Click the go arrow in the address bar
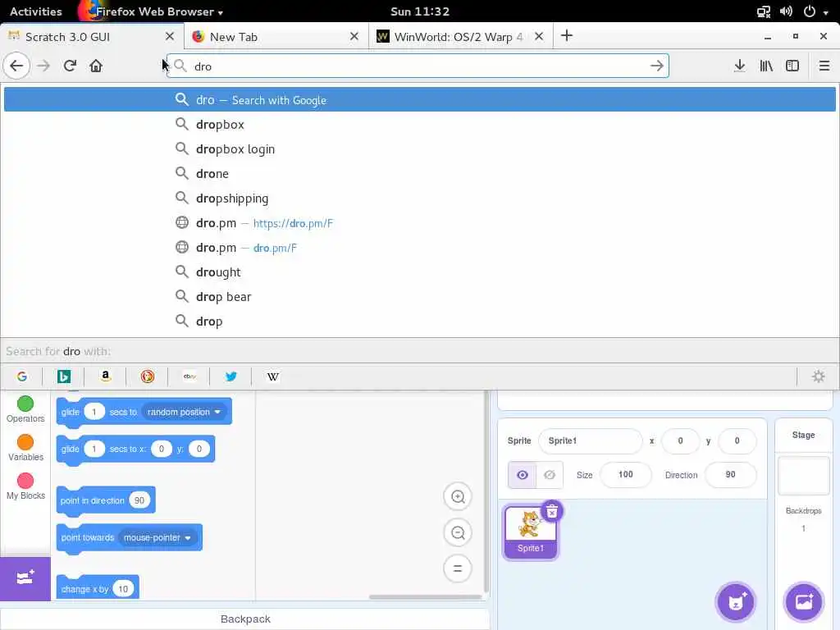Viewport: 840px width, 630px height. (x=657, y=66)
